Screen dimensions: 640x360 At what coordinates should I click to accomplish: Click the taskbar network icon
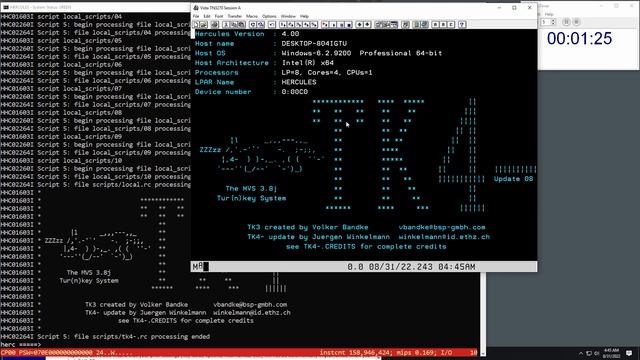[x=589, y=353]
